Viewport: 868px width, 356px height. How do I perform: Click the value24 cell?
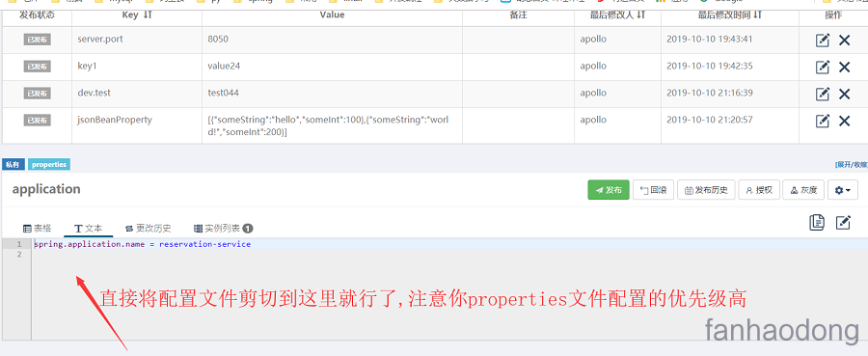332,67
